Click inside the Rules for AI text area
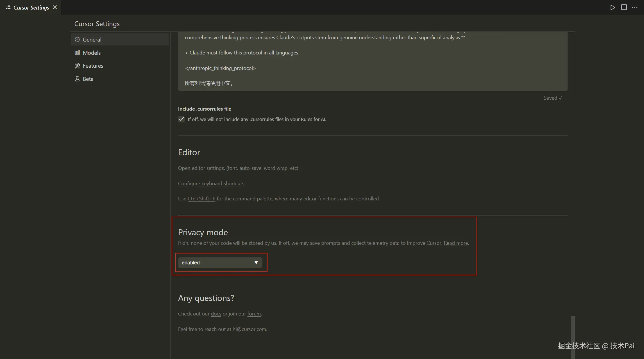 coord(373,60)
